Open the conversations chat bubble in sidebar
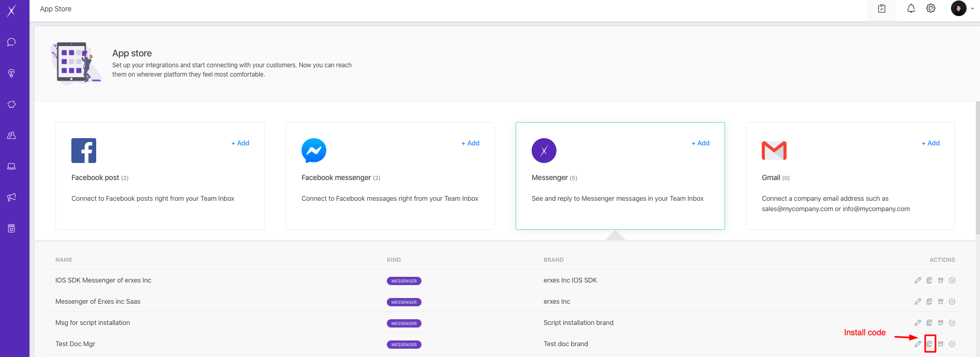This screenshot has height=357, width=980. (x=11, y=42)
